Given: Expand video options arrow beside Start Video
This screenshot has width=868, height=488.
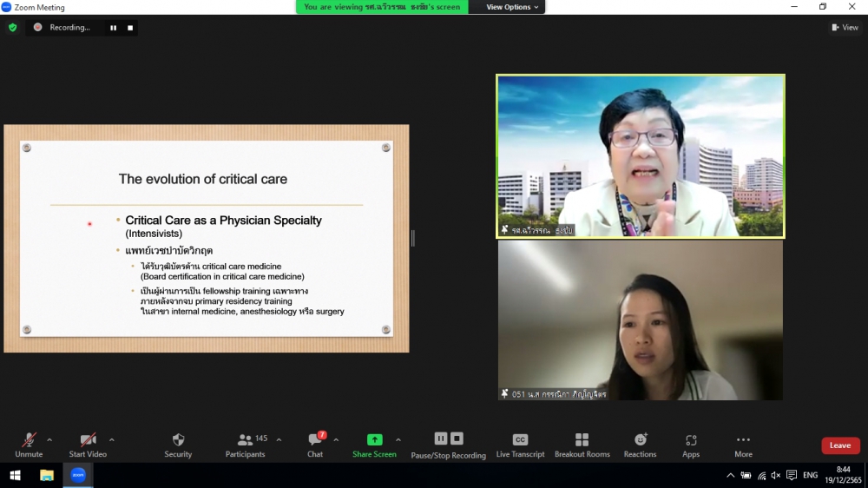Looking at the screenshot, I should click(x=111, y=439).
